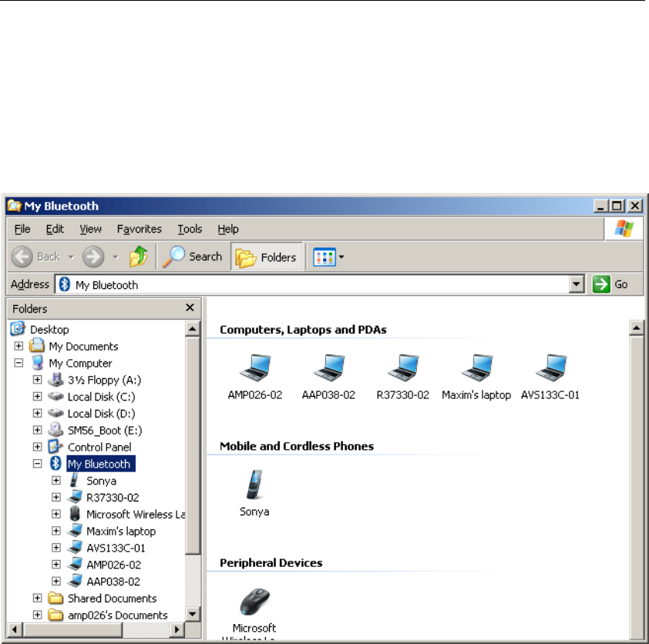Select AVS133C-01 in the folder tree
This screenshot has height=644, width=649.
[x=116, y=548]
